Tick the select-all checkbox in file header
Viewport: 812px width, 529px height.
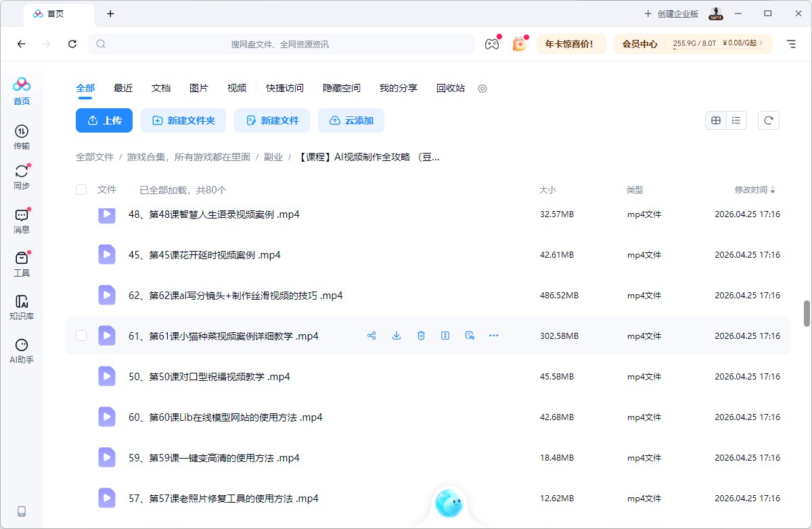coord(81,190)
